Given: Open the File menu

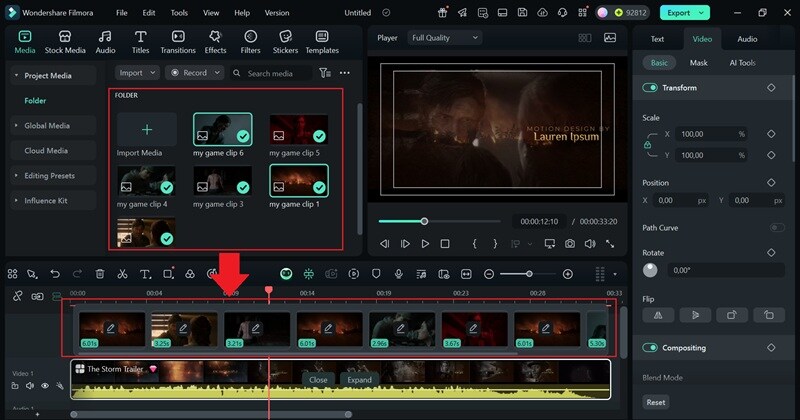Looking at the screenshot, I should click(x=121, y=13).
